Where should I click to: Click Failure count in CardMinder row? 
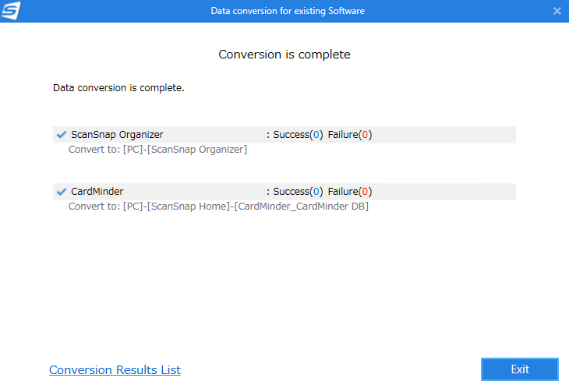[x=349, y=191]
